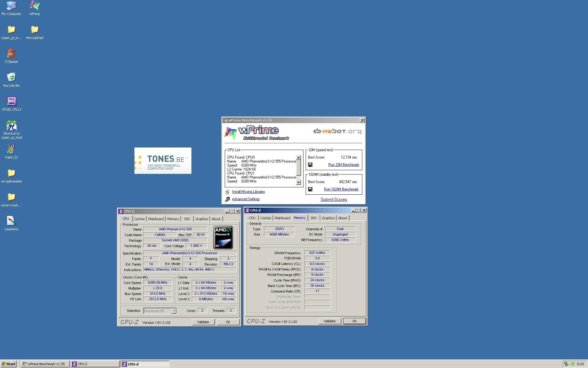Launch the wPrime desktop shortcut
The image size is (588, 368).
point(35,8)
